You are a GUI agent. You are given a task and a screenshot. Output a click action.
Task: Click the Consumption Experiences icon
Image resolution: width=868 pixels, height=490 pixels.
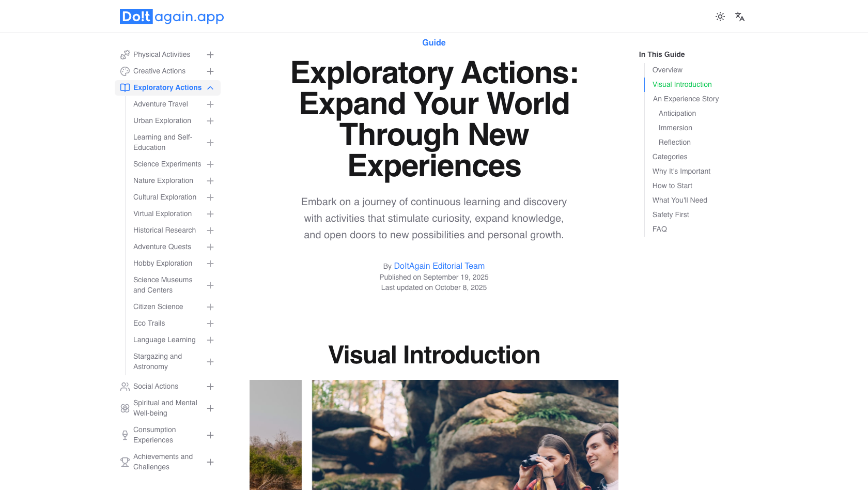(x=125, y=435)
